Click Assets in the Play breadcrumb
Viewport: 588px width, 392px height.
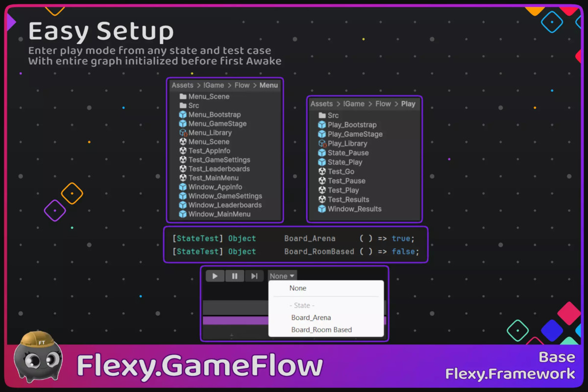(x=321, y=104)
